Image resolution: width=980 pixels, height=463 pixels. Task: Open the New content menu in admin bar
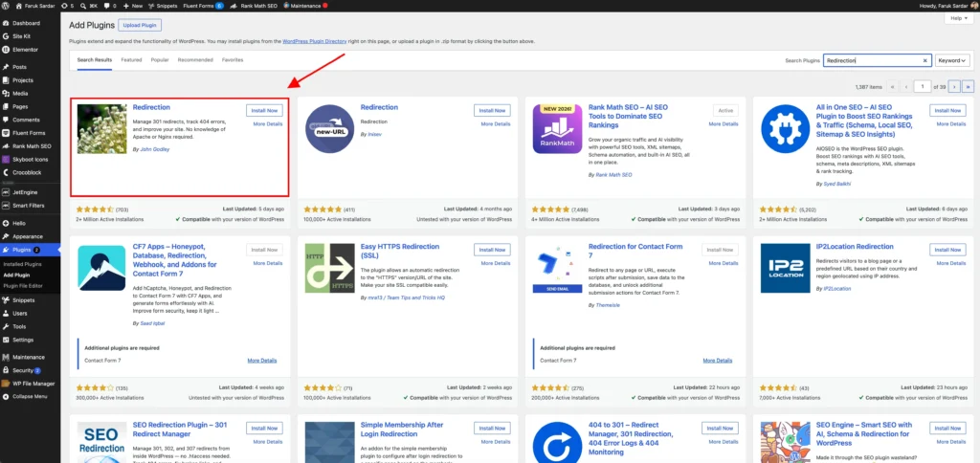[132, 5]
